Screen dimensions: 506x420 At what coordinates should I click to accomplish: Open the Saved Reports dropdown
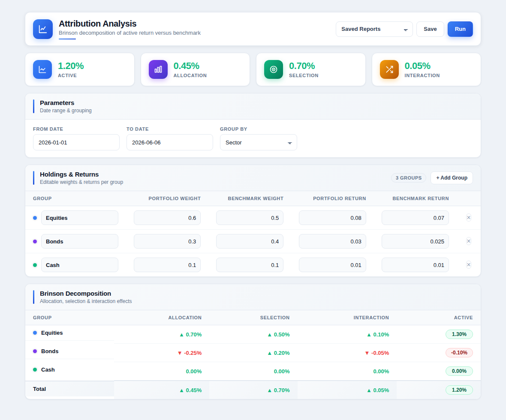374,29
